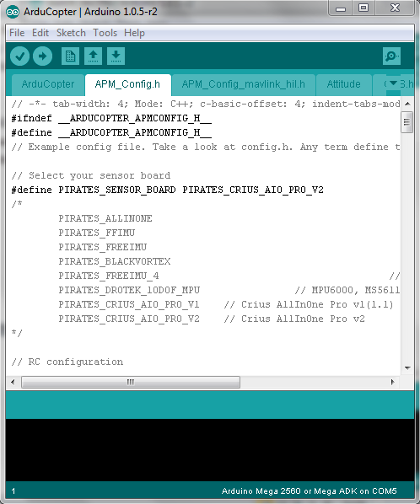Open the tab list dropdown arrow
This screenshot has width=420, height=504.
pos(393,83)
